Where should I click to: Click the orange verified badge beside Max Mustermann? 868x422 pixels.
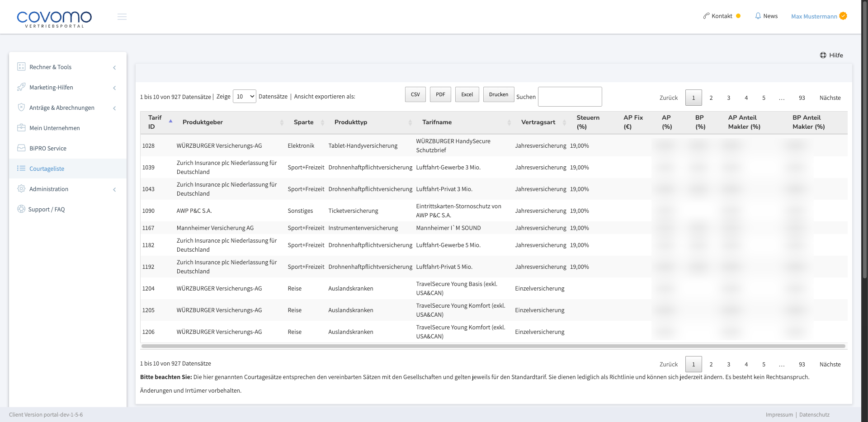click(x=843, y=16)
